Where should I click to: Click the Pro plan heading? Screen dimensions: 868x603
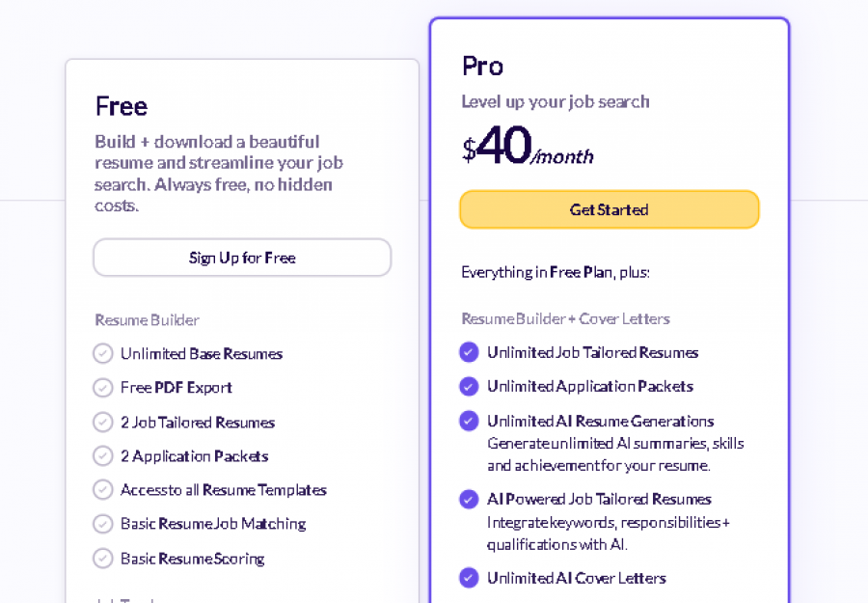[480, 67]
